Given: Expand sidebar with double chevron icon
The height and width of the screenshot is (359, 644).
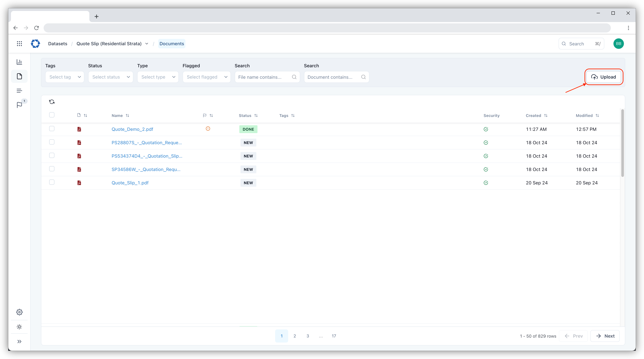Looking at the screenshot, I should [19, 342].
